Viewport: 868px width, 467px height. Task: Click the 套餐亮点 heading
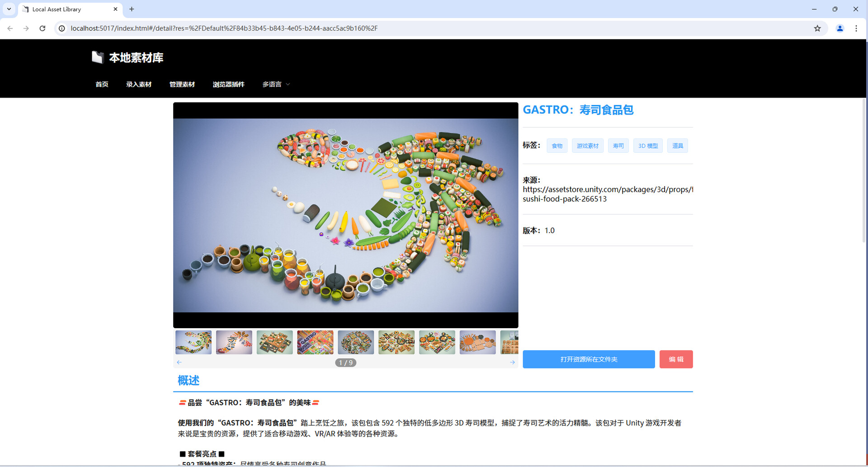point(202,454)
